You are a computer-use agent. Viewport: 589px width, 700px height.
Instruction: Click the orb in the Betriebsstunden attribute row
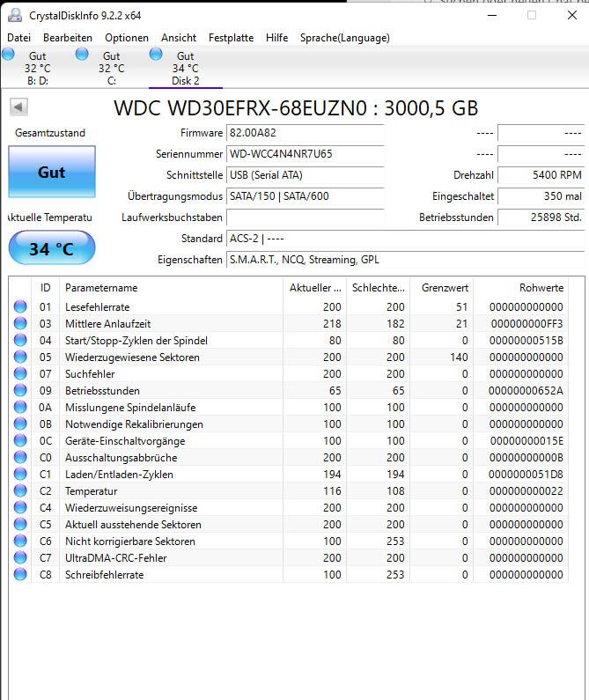[x=20, y=390]
